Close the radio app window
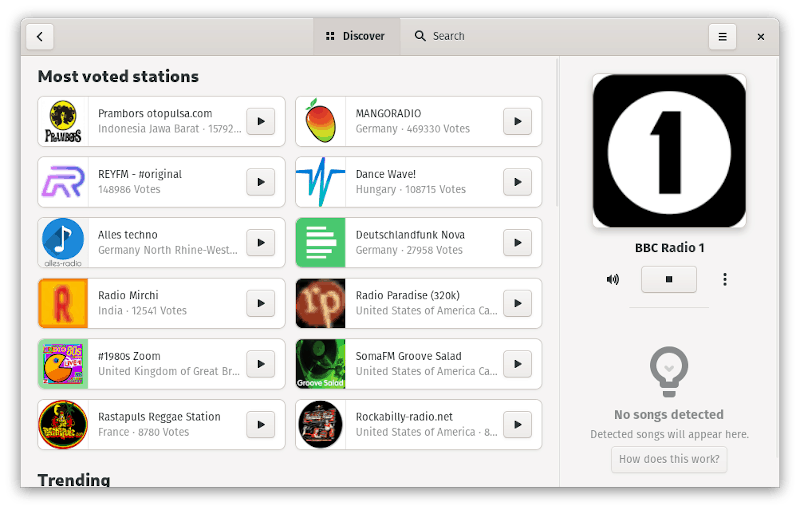Viewport: 800px width, 510px height. click(760, 37)
